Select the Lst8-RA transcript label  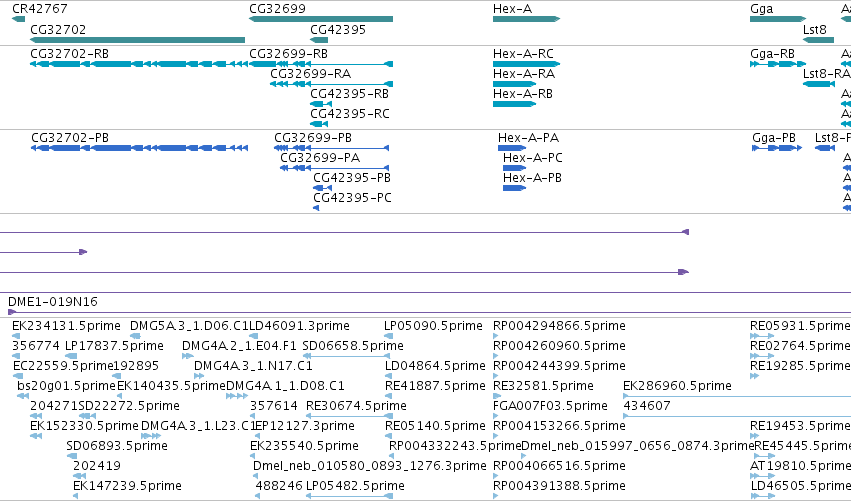827,74
